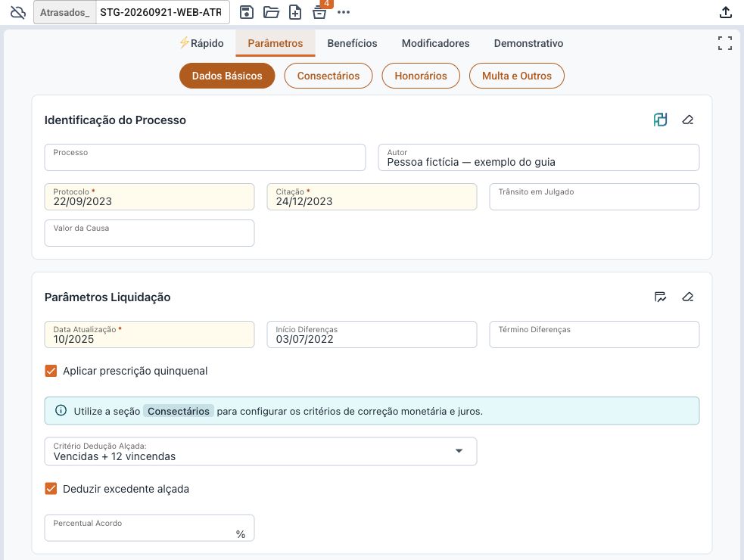Click the Valor da Causa field
The width and height of the screenshot is (744, 560).
tap(149, 233)
